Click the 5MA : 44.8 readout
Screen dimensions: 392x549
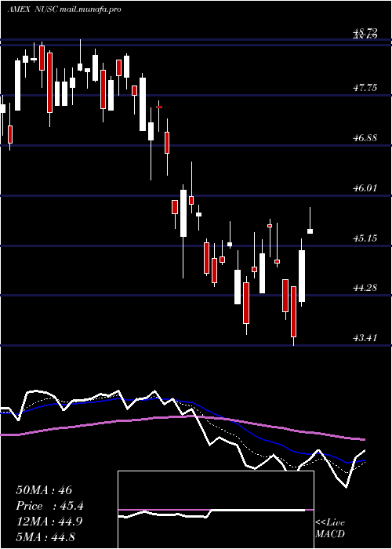point(45,536)
